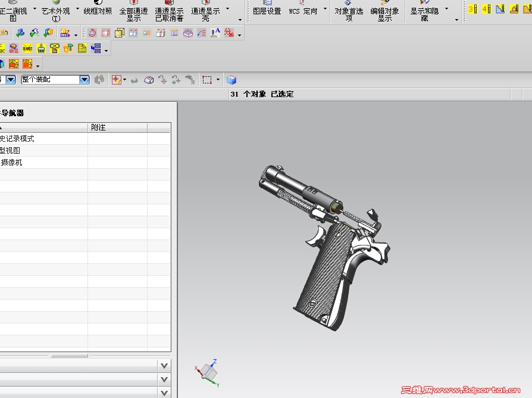
Task: Select the 史记录模式 navigator row
Action: click(85, 139)
